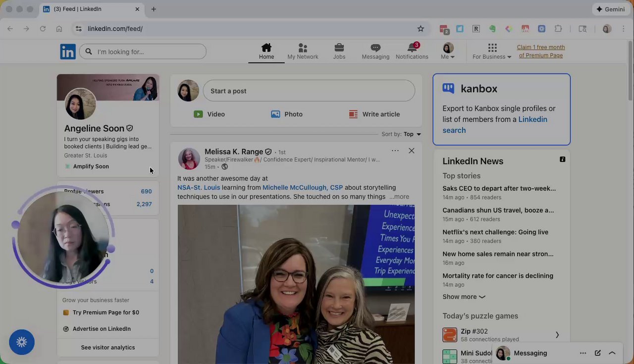
Task: Click the Chrome home button
Action: [59, 29]
